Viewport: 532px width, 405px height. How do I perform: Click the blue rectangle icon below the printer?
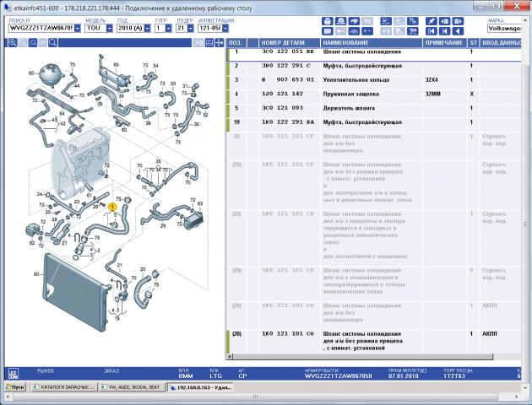pos(328,31)
